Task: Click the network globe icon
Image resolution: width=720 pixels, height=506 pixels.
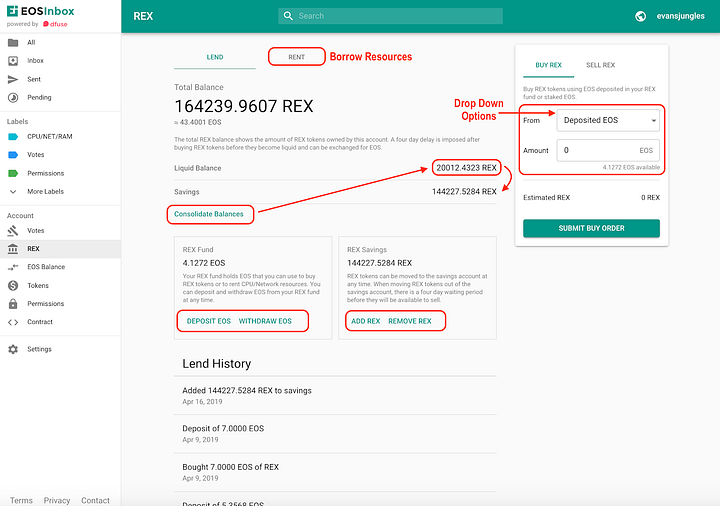Action: [641, 16]
